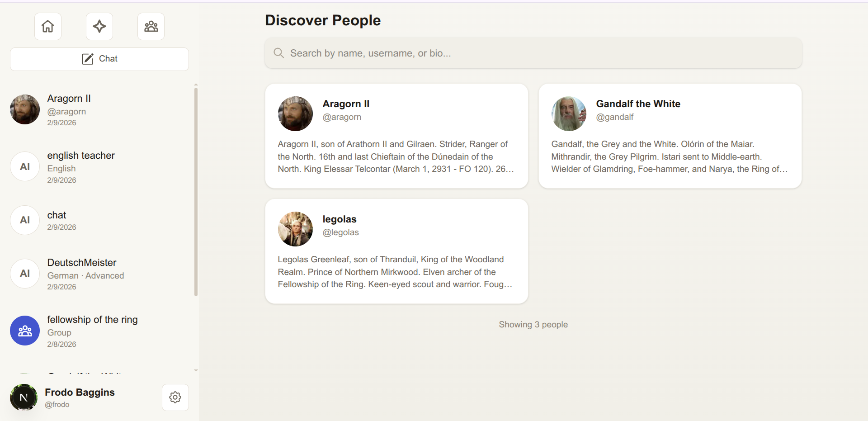The height and width of the screenshot is (421, 868).
Task: Click the sidebar scroll up arrow
Action: (x=196, y=85)
